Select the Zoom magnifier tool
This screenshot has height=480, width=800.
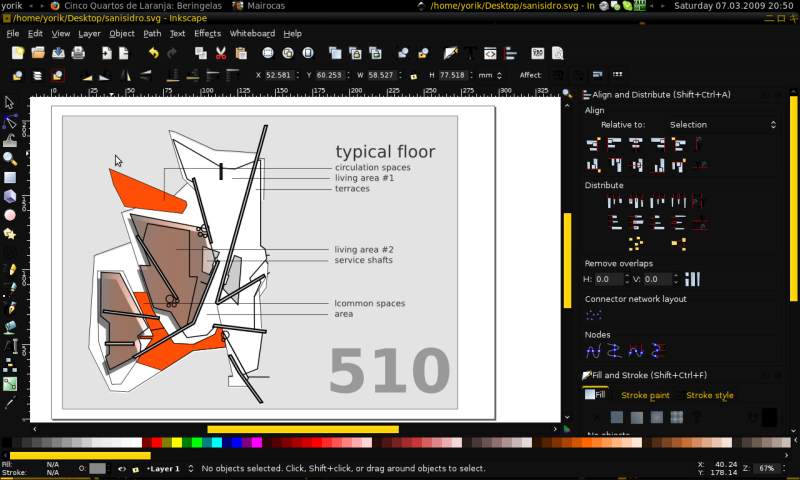pyautogui.click(x=10, y=158)
